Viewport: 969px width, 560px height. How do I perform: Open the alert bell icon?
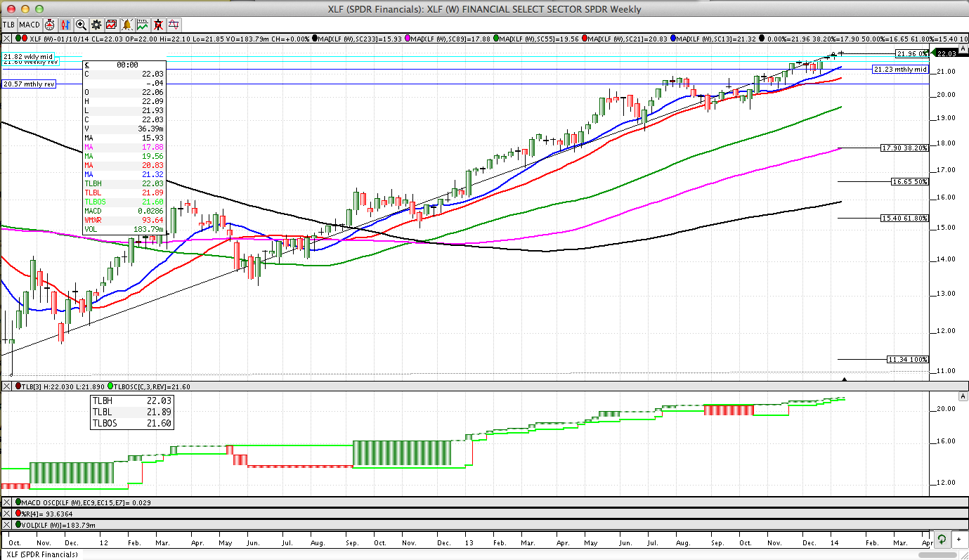[x=127, y=25]
